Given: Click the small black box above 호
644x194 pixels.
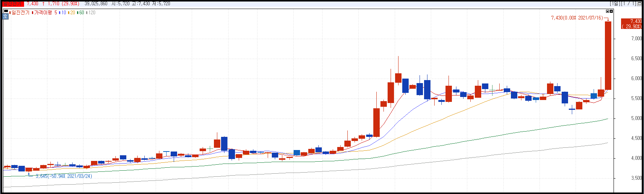Looking at the screenshot, I should (6, 11).
